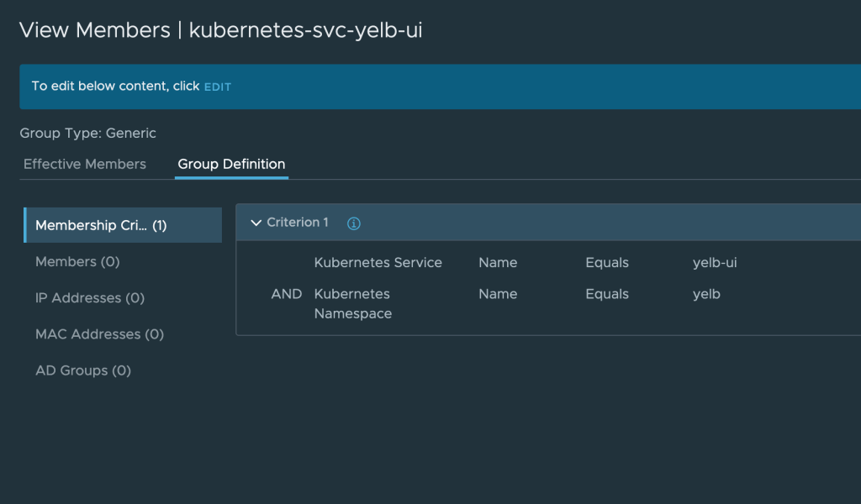Switch to the Effective Members tab
The image size is (861, 504).
coord(84,164)
